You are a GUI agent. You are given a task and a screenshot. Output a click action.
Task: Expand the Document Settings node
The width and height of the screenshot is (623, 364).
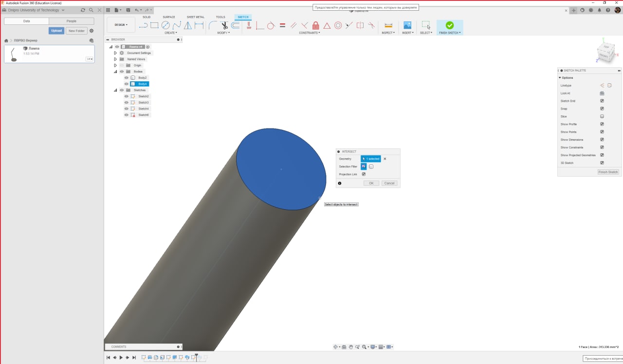click(115, 53)
